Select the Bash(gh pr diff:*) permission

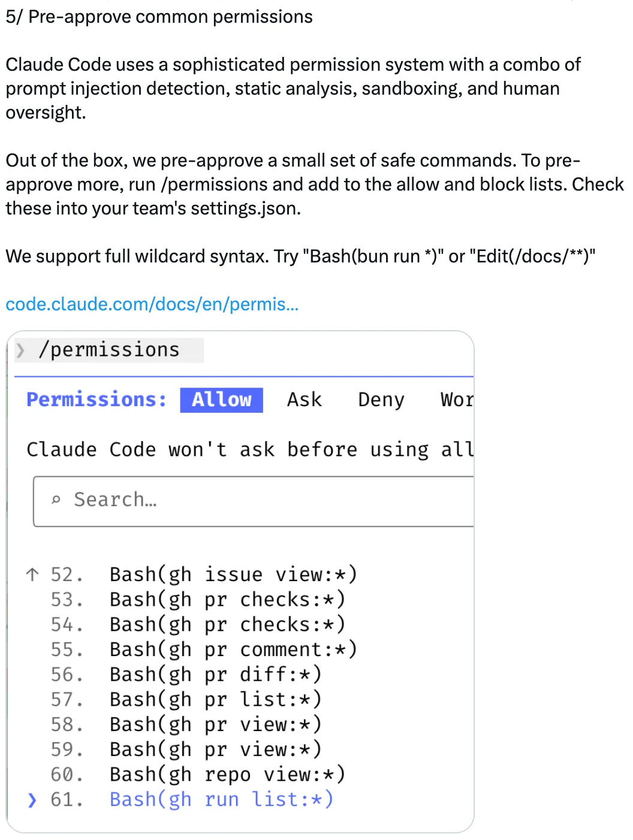(x=215, y=674)
